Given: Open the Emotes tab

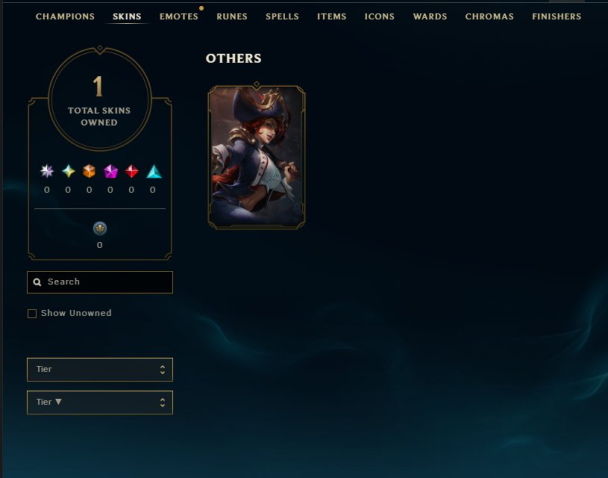Looking at the screenshot, I should [x=179, y=16].
